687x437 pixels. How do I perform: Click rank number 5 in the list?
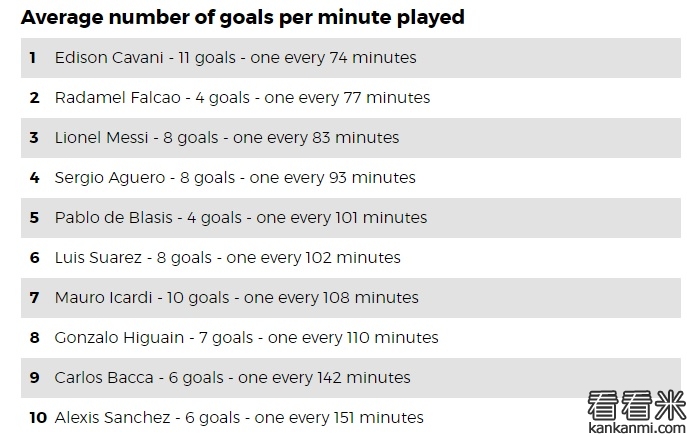click(34, 218)
